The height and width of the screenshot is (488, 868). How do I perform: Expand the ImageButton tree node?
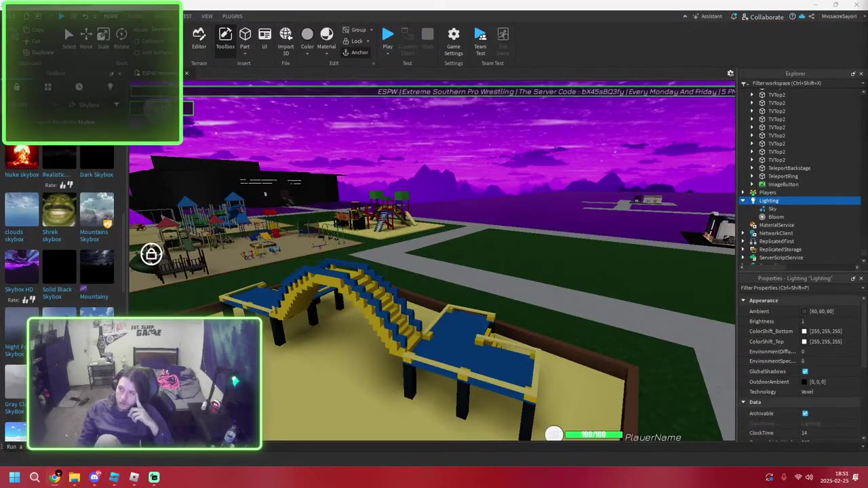click(752, 184)
